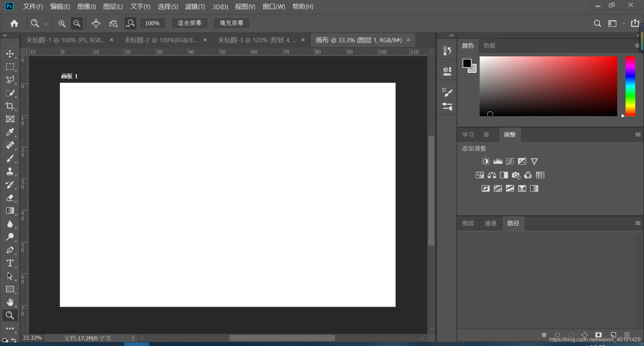Screen dimensions: 644x346
Task: Select the Crop tool
Action: coord(10,106)
